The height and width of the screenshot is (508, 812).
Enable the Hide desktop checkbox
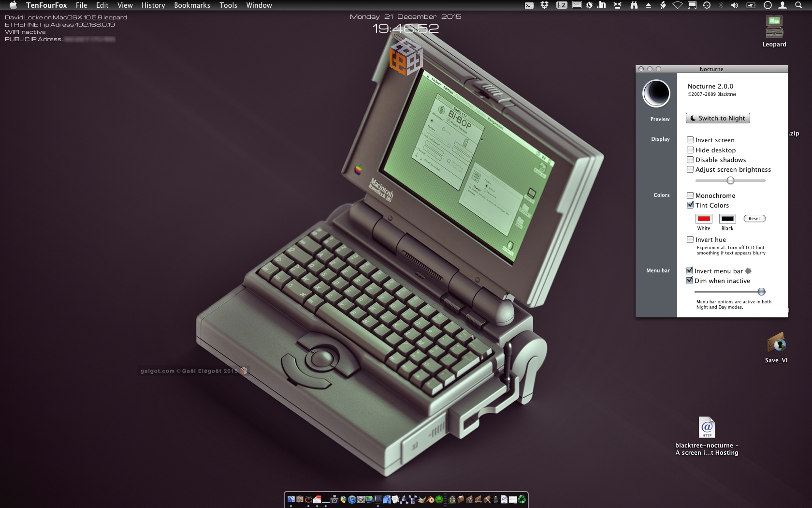(690, 150)
